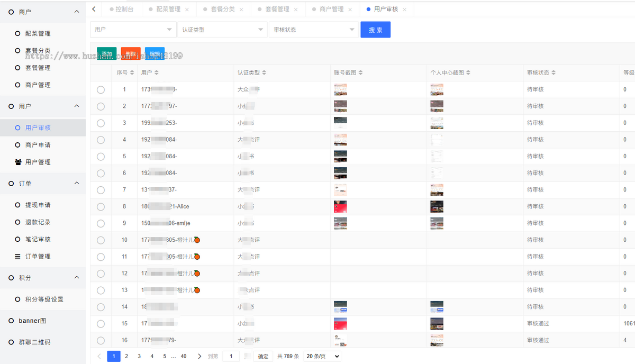Click the 搜索 button

pyautogui.click(x=375, y=30)
